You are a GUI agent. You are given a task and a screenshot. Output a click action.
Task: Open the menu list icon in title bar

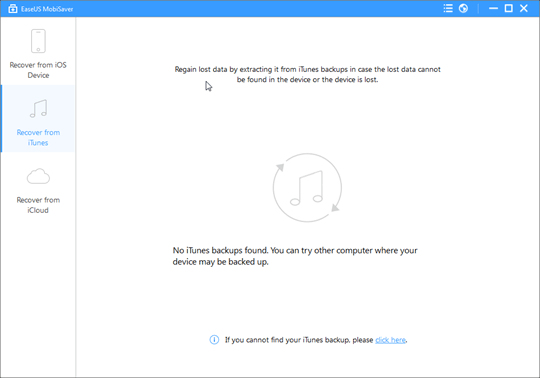pyautogui.click(x=448, y=8)
